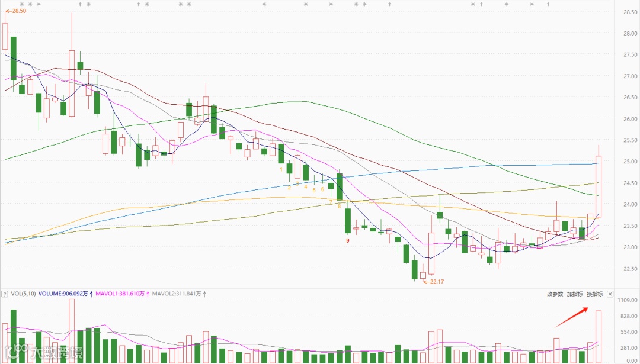The width and height of the screenshot is (640, 364).
Task: Click the MAVOL1:381.610万 value
Action: coord(120,294)
